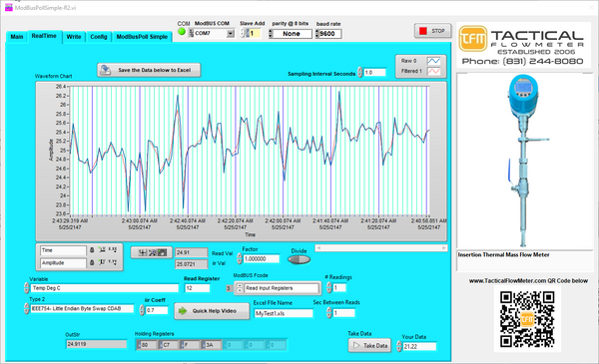Toggle the Amplitude axis lock icon
Image resolution: width=599 pixels, height=364 pixels.
(92, 262)
